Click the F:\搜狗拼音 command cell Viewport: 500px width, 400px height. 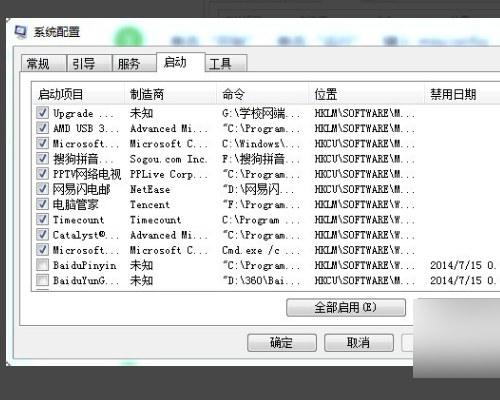tap(261, 159)
